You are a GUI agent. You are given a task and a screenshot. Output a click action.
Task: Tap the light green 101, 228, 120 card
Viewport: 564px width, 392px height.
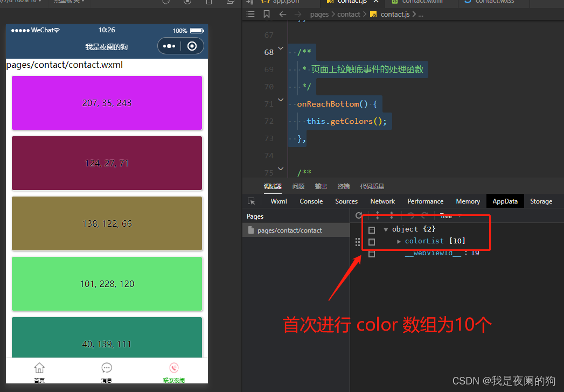click(107, 284)
